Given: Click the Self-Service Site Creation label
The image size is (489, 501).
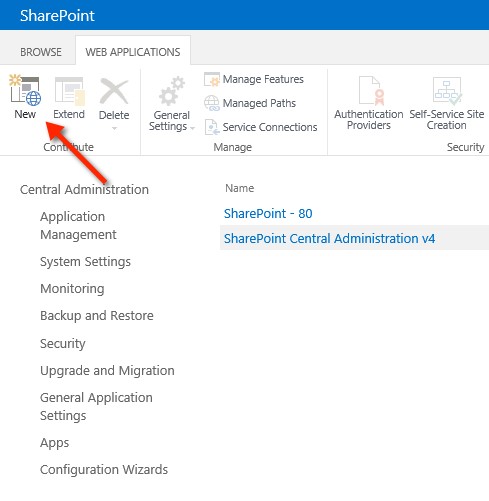Looking at the screenshot, I should point(447,120).
